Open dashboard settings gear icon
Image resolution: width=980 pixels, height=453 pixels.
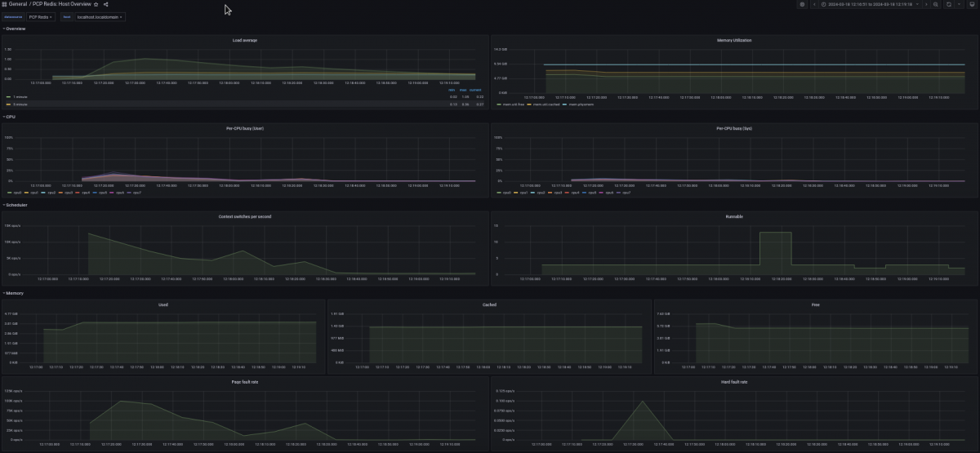(x=803, y=4)
